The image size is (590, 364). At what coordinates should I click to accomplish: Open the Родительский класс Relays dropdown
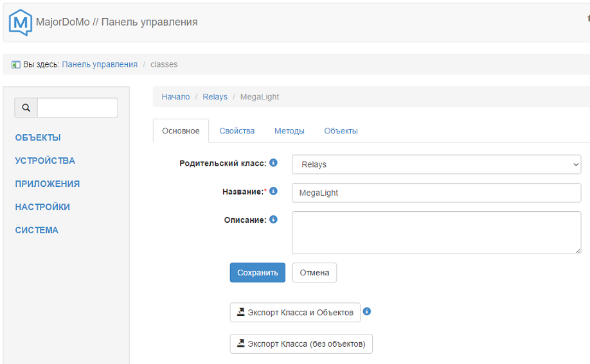436,164
